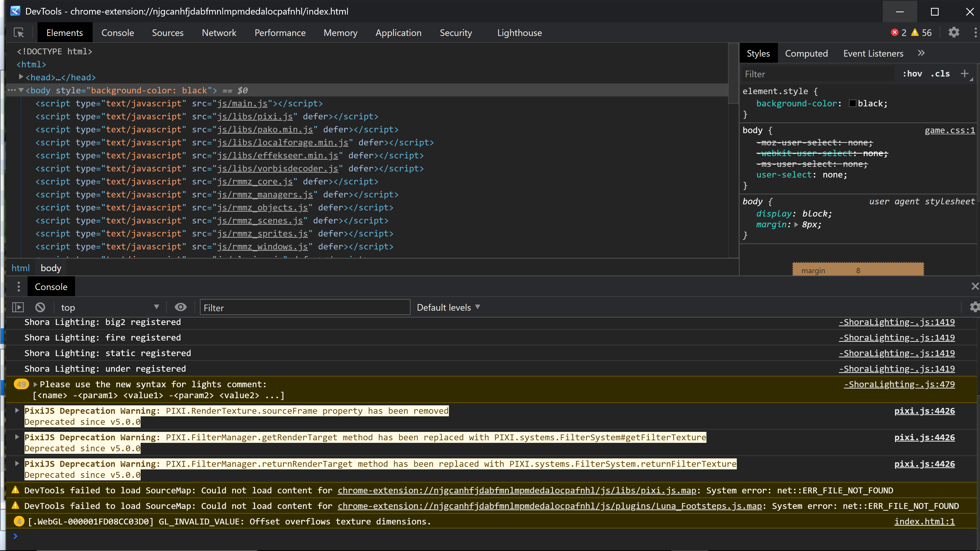Open the game.css:1 source link
This screenshot has width=980, height=551.
pyautogui.click(x=950, y=130)
